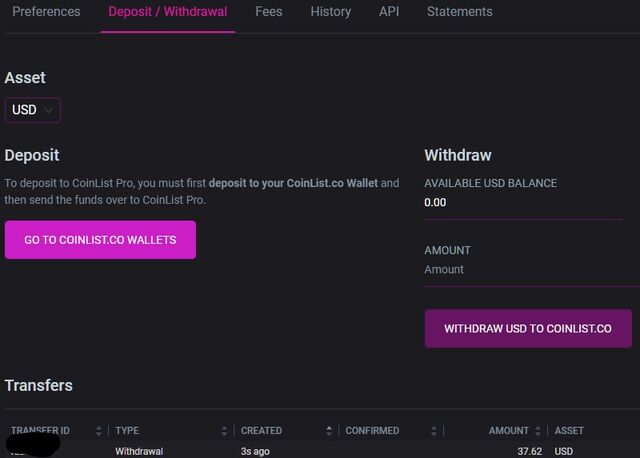This screenshot has height=458, width=640.
Task: Click the available USD balance 0.00
Action: tap(435, 202)
